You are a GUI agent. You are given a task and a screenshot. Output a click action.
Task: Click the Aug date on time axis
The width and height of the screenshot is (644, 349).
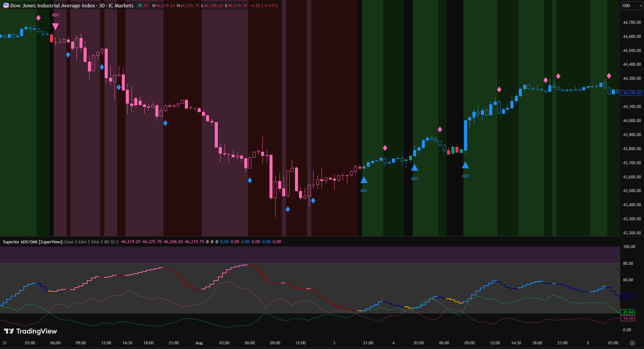tap(199, 343)
